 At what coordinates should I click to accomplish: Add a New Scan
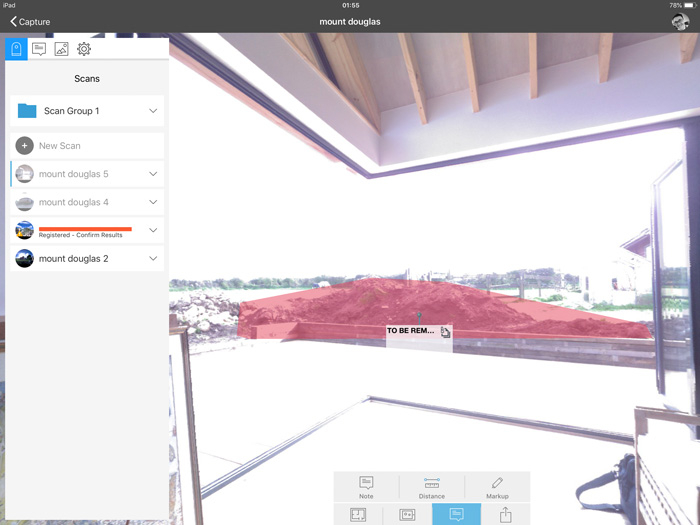(x=60, y=146)
